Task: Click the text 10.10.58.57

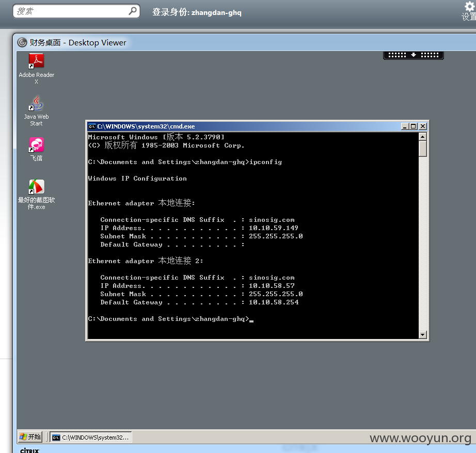Action: click(272, 286)
